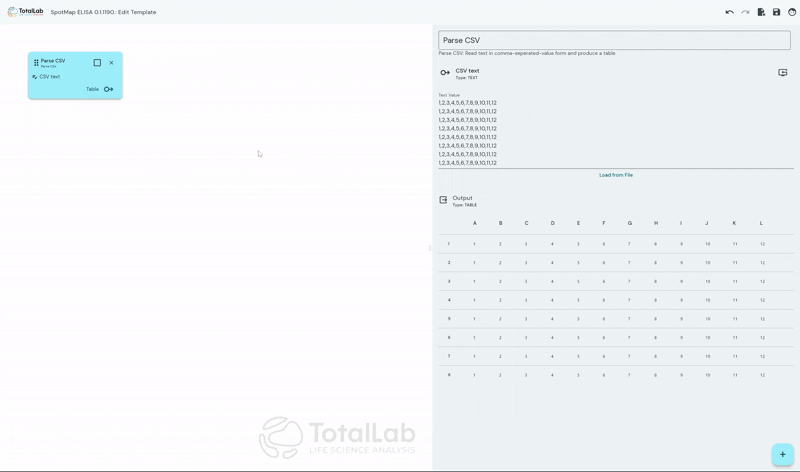The width and height of the screenshot is (800, 472).
Task: Click column header F in output table
Action: 604,223
